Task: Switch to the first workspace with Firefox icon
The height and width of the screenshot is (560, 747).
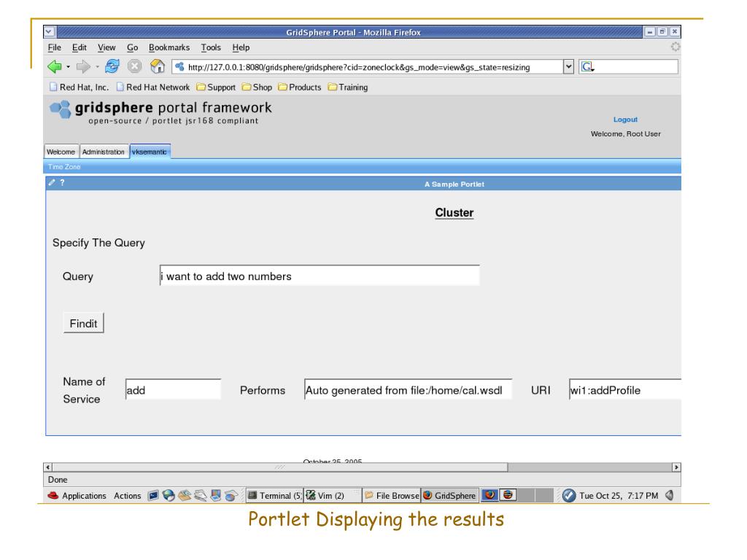Action: [489, 495]
